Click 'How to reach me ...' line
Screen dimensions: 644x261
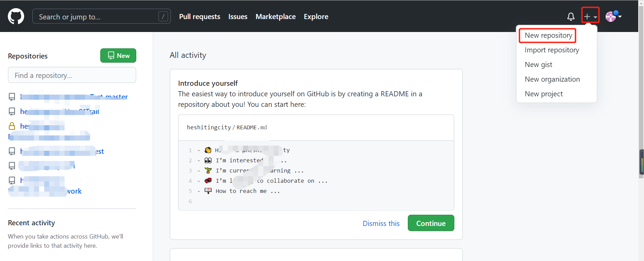[248, 191]
